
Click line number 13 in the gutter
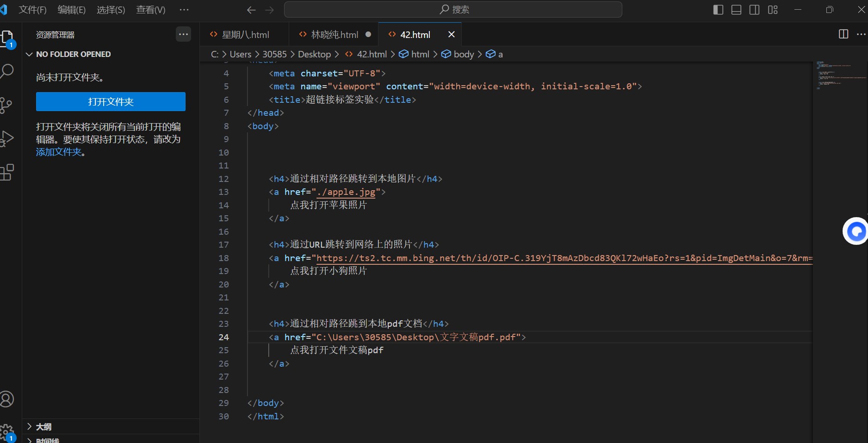coord(224,192)
